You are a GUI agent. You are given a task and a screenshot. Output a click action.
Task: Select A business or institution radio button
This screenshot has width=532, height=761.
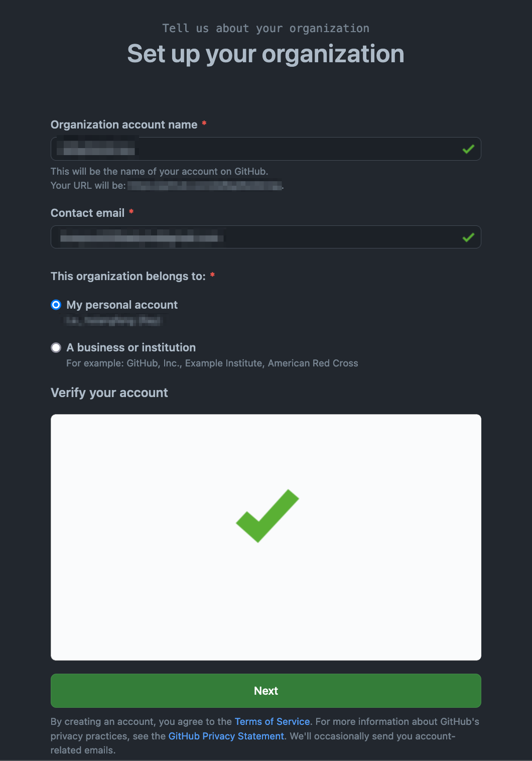[x=56, y=347]
